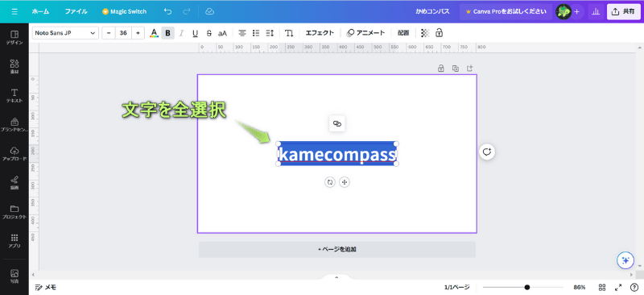644x295 pixels.
Task: Add new page via page header icon
Action: point(470,69)
